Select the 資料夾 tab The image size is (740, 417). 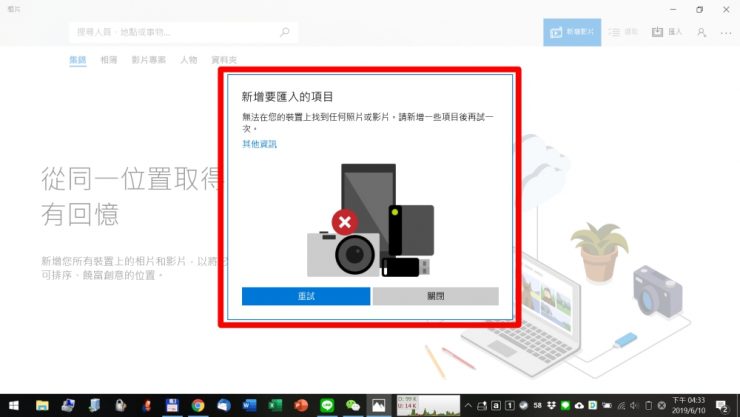225,60
